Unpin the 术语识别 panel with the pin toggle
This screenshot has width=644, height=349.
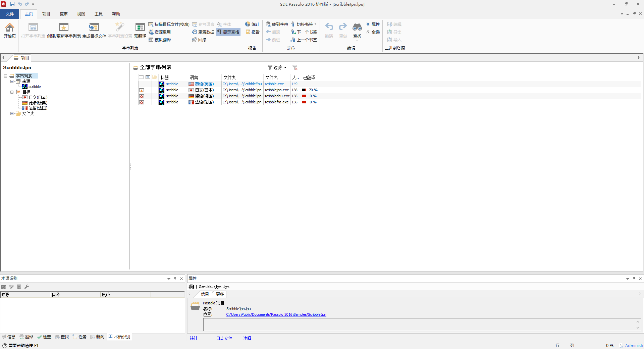coord(175,278)
